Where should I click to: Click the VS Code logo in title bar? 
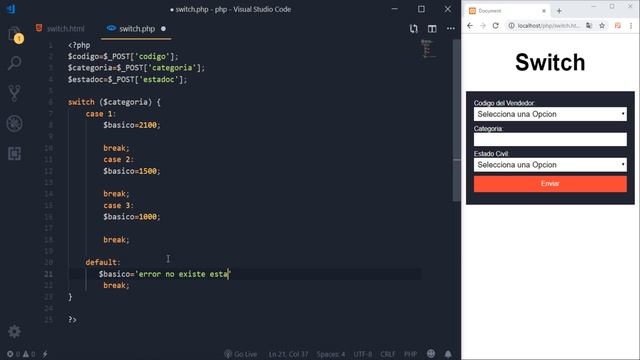click(11, 9)
